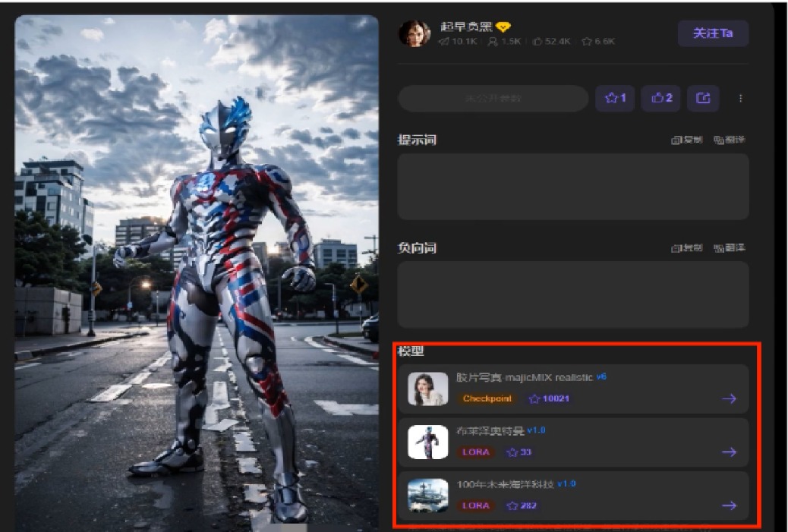Click the 关注Ta follow button

(713, 33)
